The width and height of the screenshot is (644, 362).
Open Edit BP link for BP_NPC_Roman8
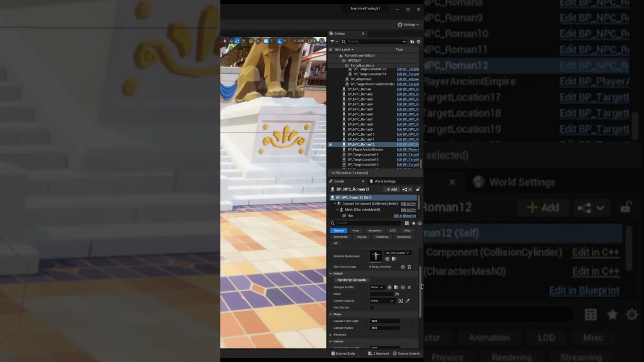[x=408, y=124]
